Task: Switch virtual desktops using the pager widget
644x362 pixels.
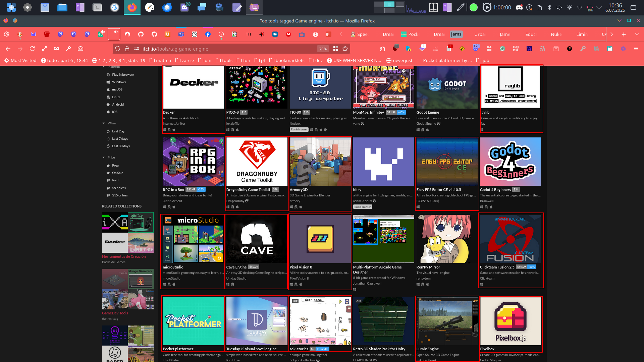Action: (389, 7)
